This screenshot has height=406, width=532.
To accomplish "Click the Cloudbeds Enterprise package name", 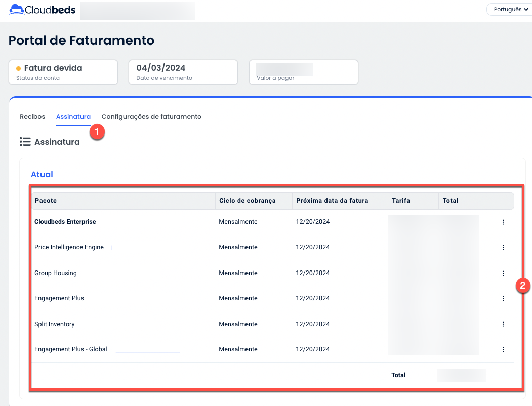I will click(x=65, y=222).
